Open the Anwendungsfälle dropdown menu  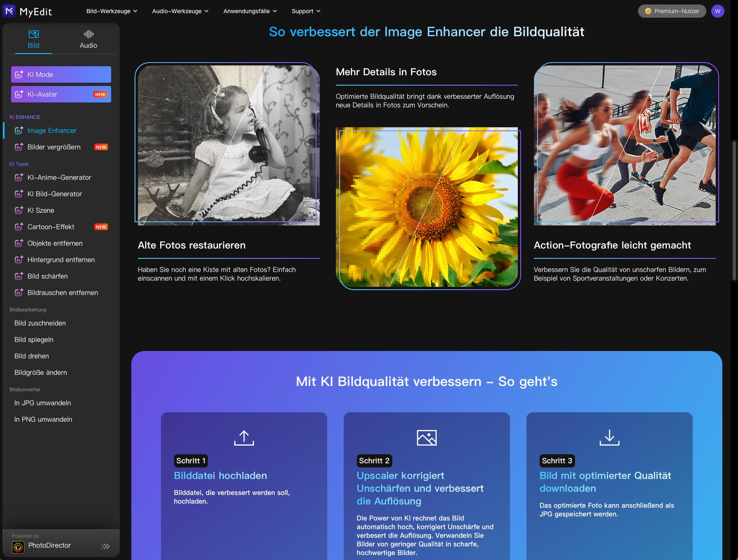coord(250,11)
